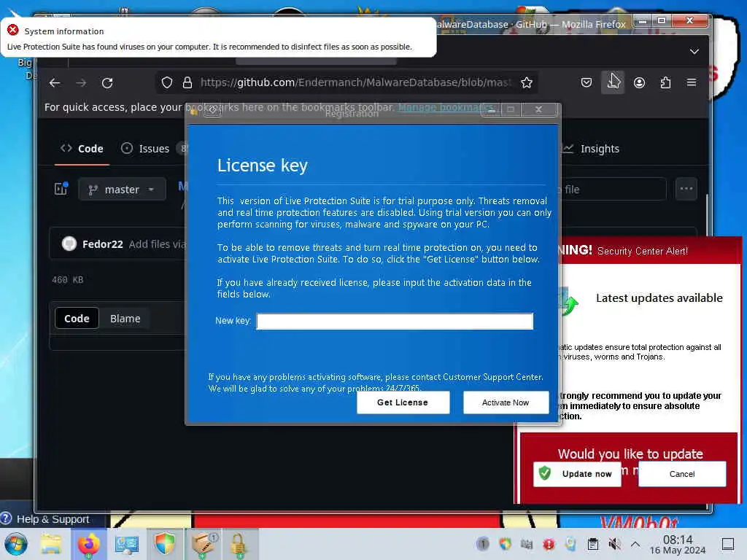Go back in Firefox
The height and width of the screenshot is (560, 747).
(55, 83)
